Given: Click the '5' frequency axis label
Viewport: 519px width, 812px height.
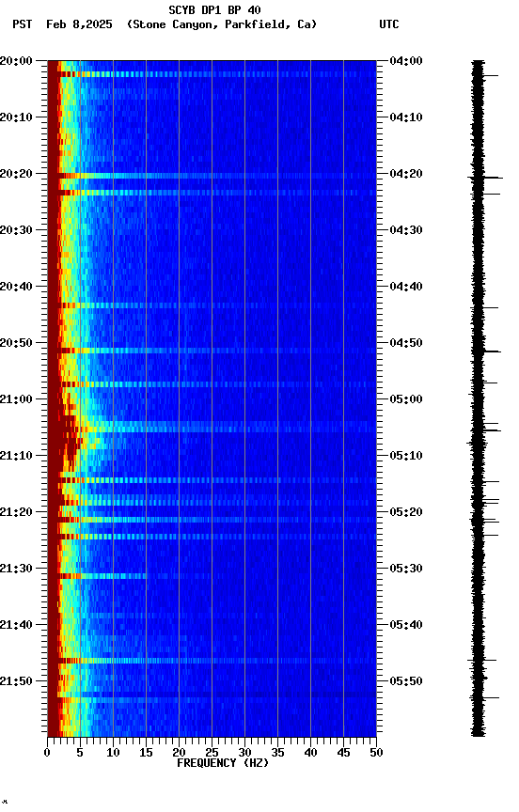Looking at the screenshot, I should (x=80, y=753).
